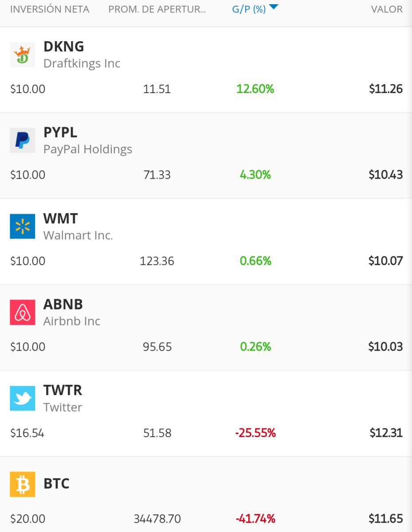Select the TWTR ticker name
Viewport: 412px width, 532px height.
(63, 391)
